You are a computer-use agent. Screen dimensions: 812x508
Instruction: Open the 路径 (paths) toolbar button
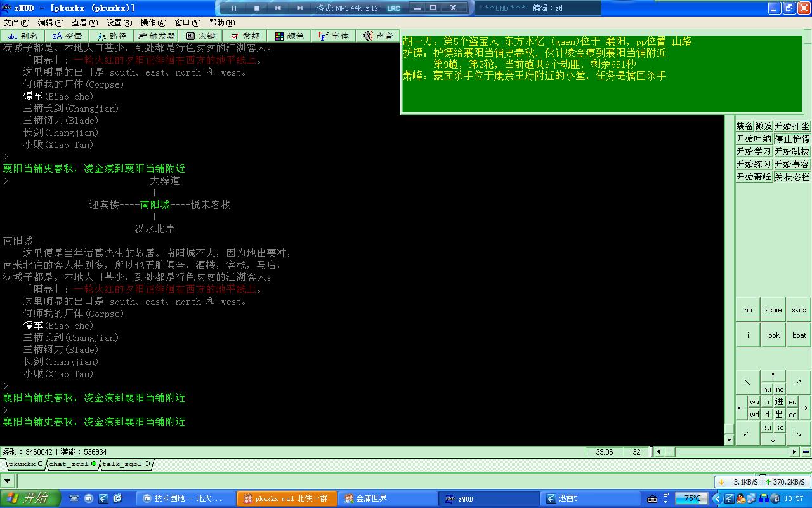111,36
